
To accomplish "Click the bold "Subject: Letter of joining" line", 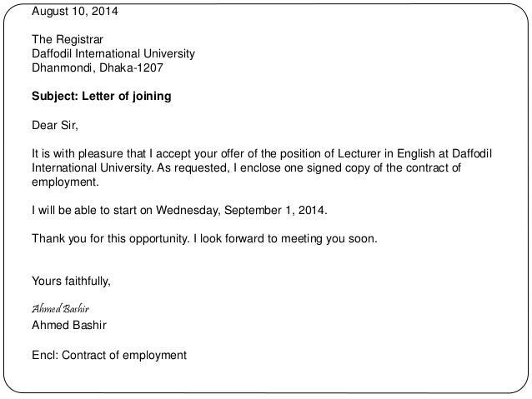I will click(101, 97).
